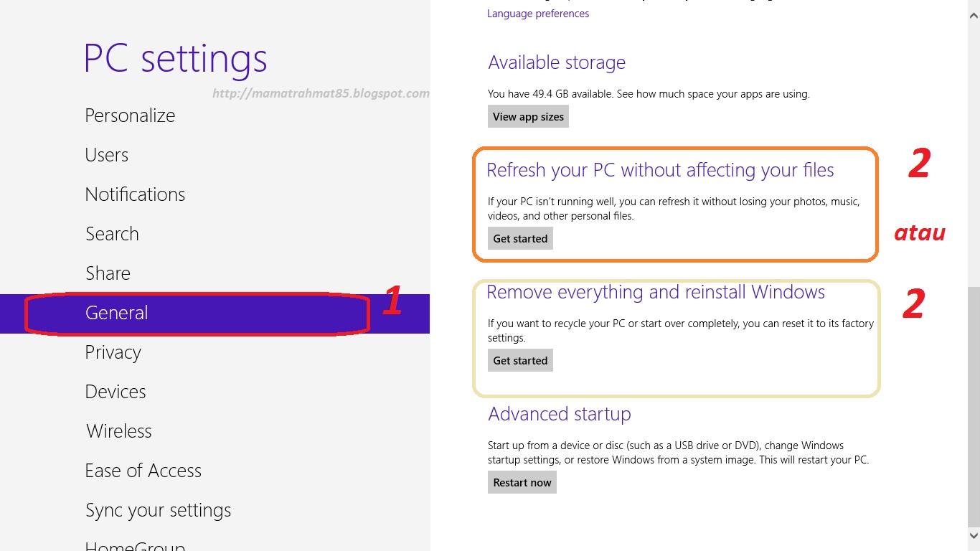Image resolution: width=980 pixels, height=551 pixels.
Task: Click the highlighted General category
Action: pos(117,313)
